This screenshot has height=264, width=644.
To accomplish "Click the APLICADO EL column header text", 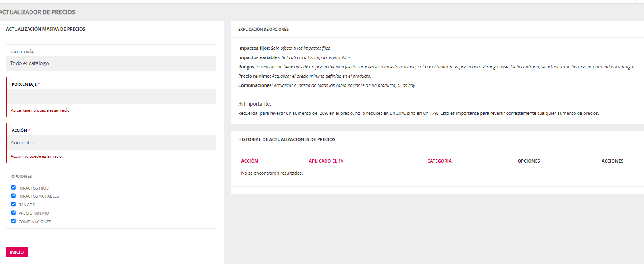I will tap(323, 161).
